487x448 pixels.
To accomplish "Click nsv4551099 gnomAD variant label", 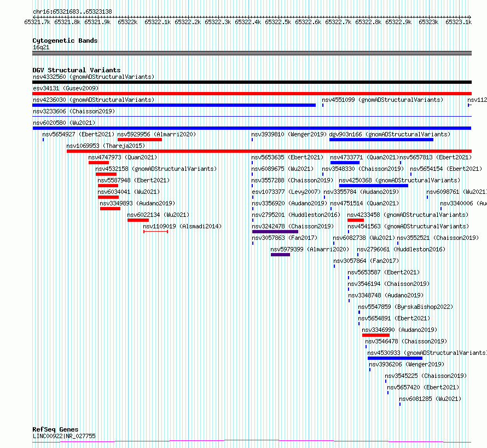I will coord(382,100).
